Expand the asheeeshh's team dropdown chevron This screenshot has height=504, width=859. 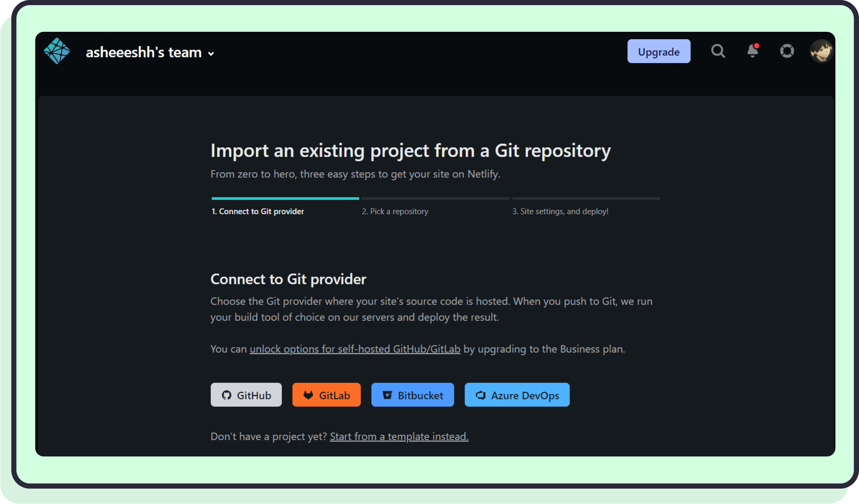[211, 54]
